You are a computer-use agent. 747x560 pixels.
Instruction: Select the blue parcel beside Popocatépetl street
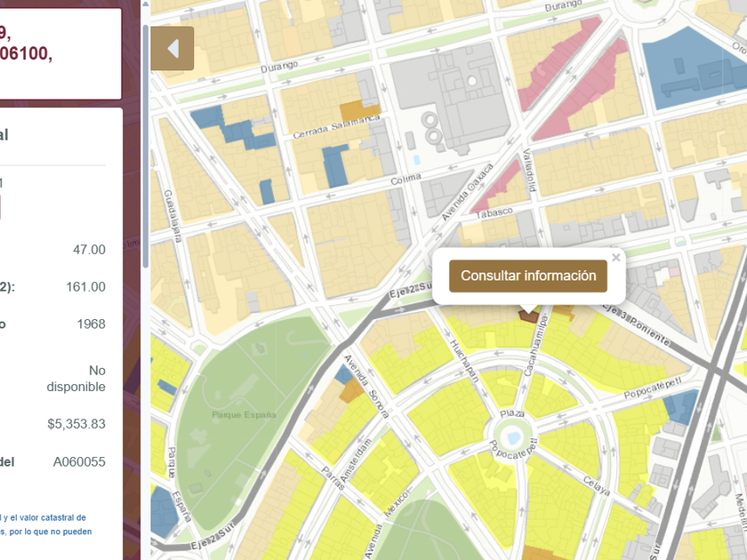coord(680,407)
